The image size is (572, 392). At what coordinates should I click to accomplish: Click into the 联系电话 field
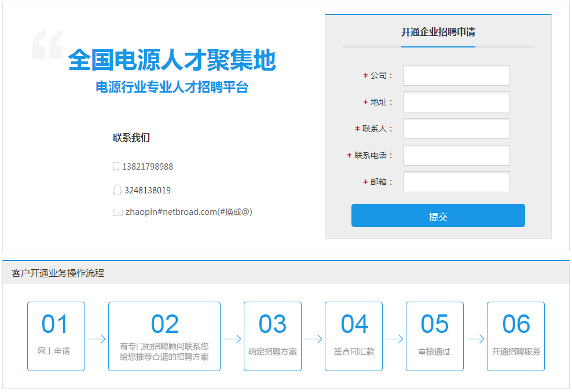coord(456,155)
